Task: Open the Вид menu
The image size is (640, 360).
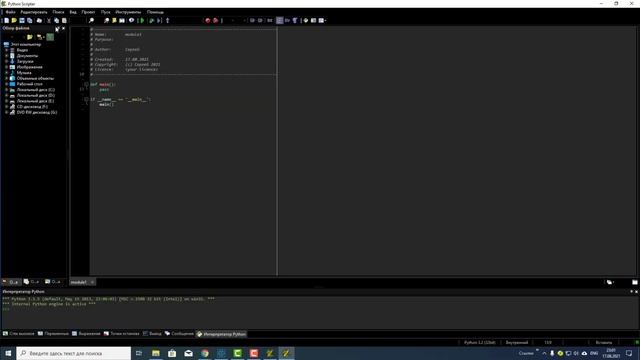Action: click(73, 12)
